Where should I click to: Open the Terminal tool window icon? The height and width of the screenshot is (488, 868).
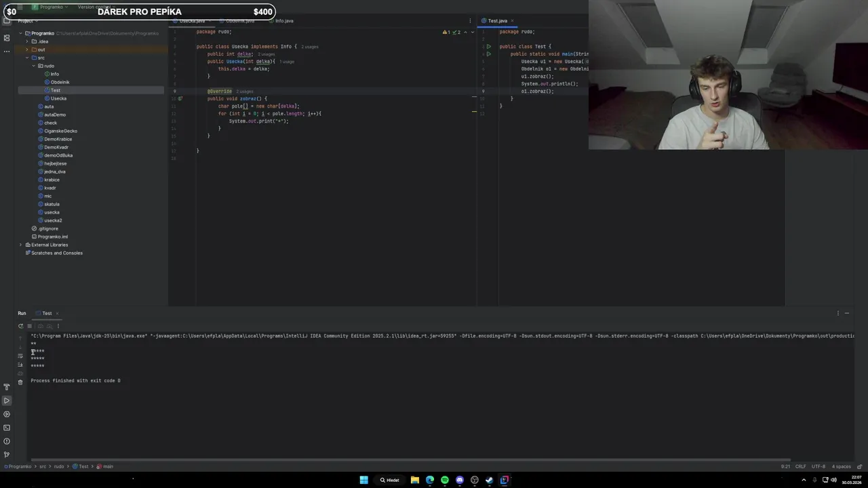7,428
